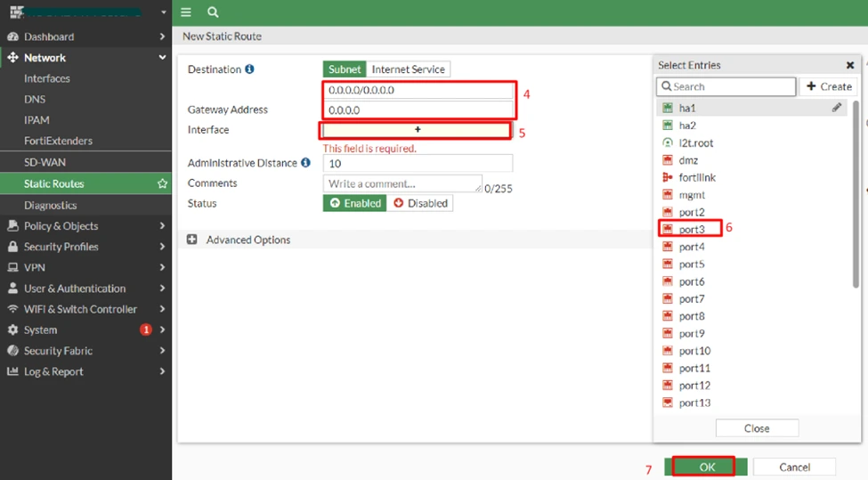
Task: Click the Administrative Distance info icon
Action: pos(305,163)
